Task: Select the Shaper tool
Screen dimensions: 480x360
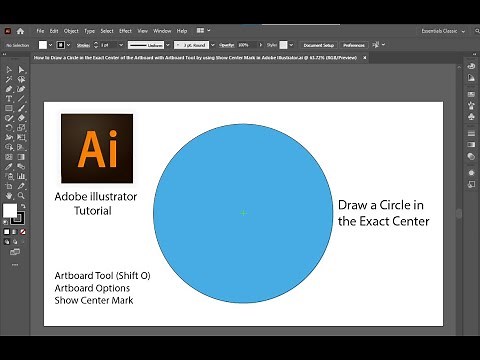Action: coord(9,118)
